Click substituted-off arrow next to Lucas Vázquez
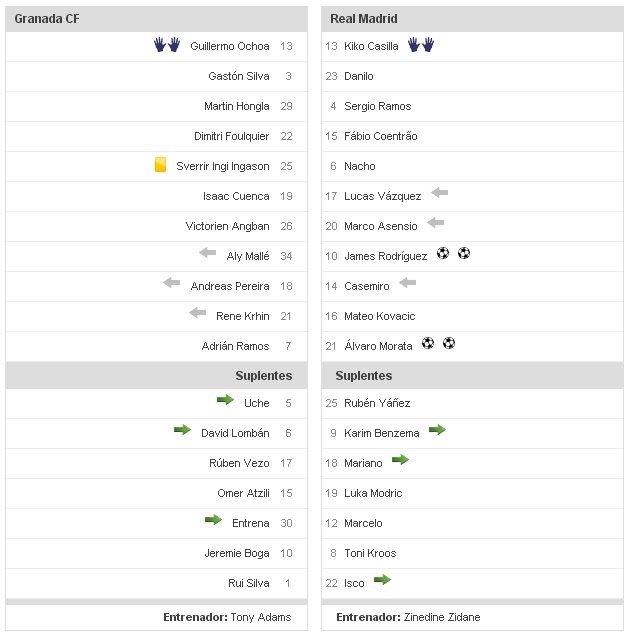 (439, 193)
